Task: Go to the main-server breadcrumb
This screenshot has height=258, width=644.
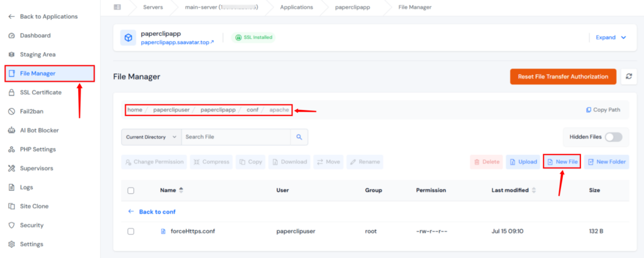Action: pos(221,7)
